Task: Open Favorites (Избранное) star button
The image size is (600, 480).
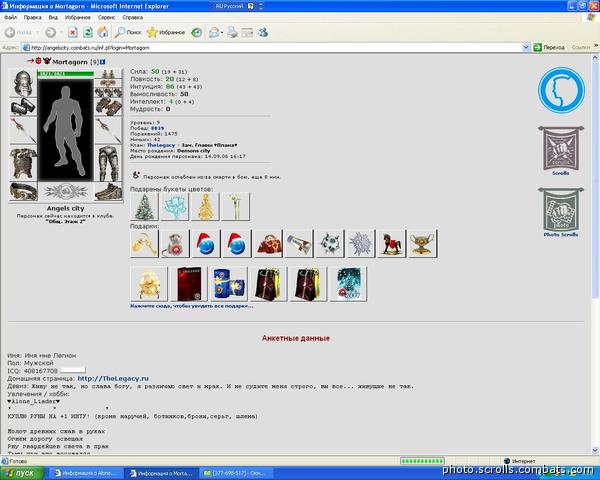Action: pos(166,33)
